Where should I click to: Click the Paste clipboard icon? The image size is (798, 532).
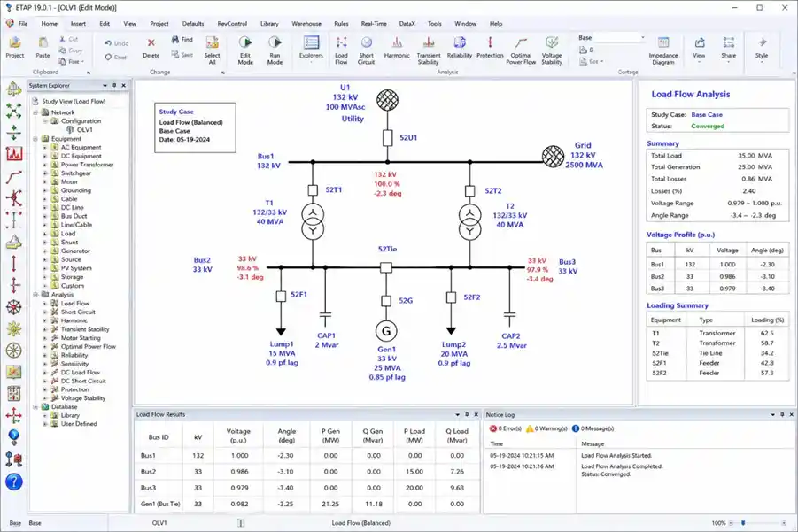point(43,49)
